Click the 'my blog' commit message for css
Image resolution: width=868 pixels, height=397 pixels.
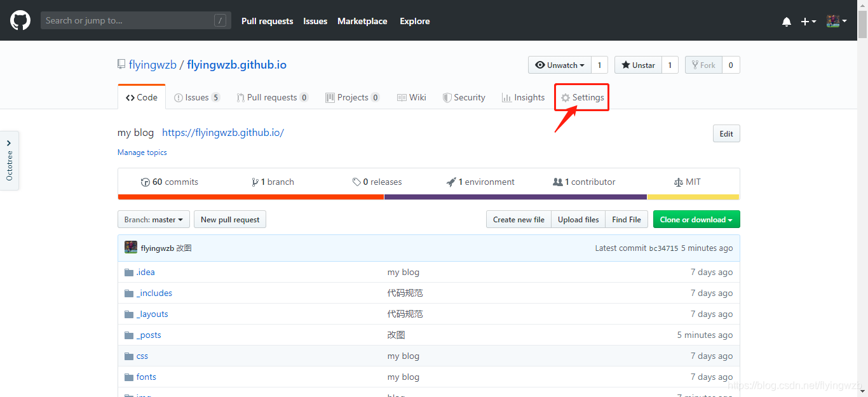coord(403,356)
